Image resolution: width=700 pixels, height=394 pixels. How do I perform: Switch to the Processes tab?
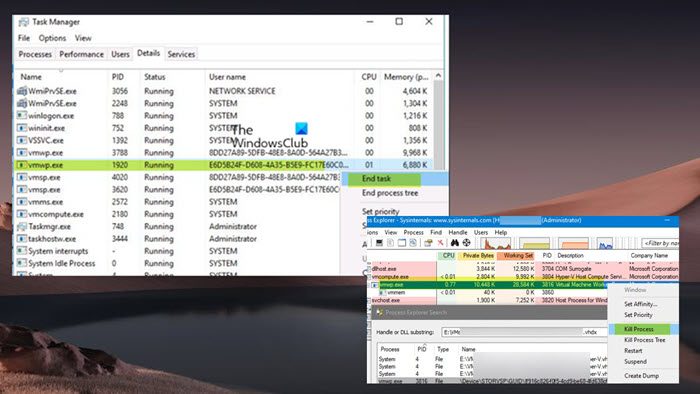35,54
